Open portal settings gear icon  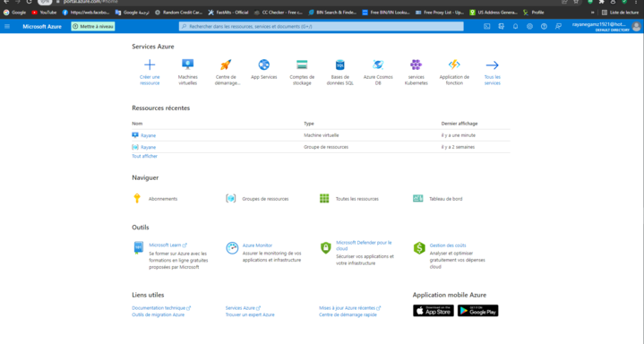530,26
